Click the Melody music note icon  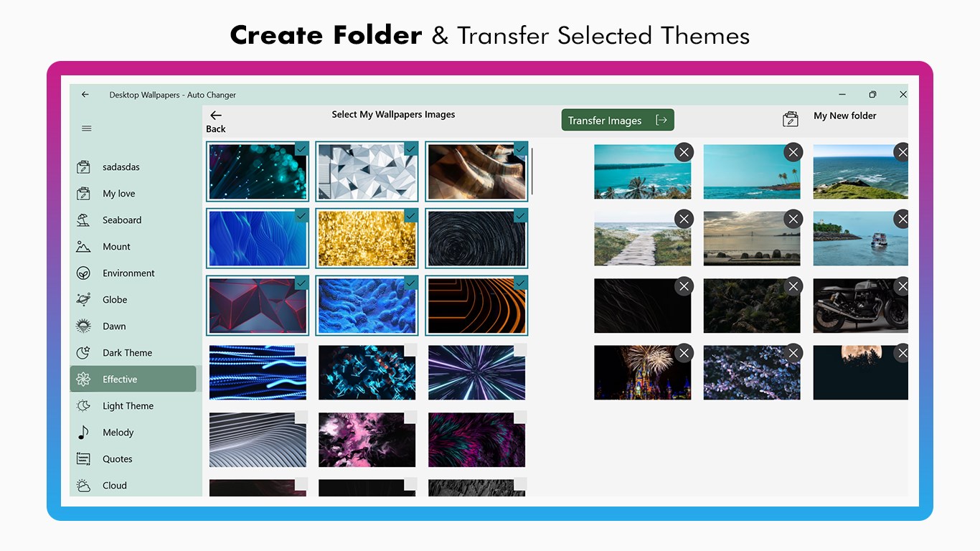84,433
